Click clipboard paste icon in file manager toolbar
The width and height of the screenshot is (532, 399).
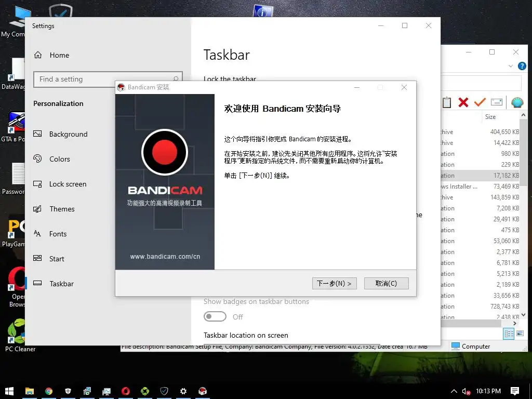[447, 102]
